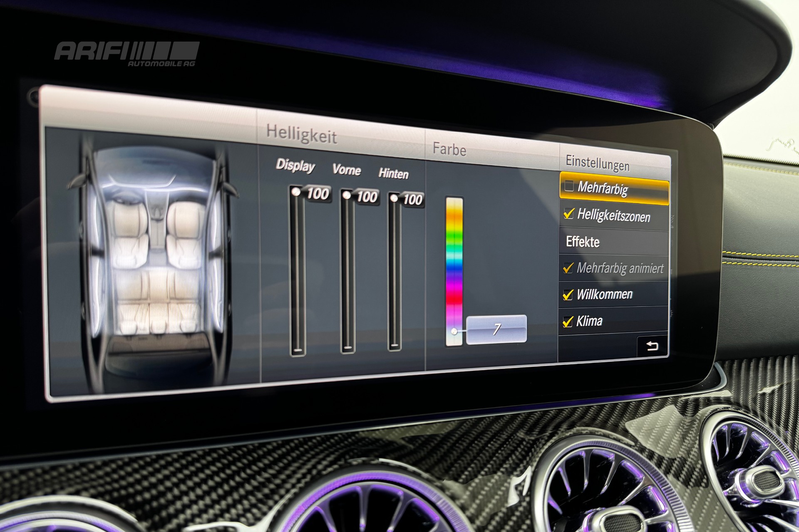
Task: Tap the back arrow icon
Action: [652, 346]
